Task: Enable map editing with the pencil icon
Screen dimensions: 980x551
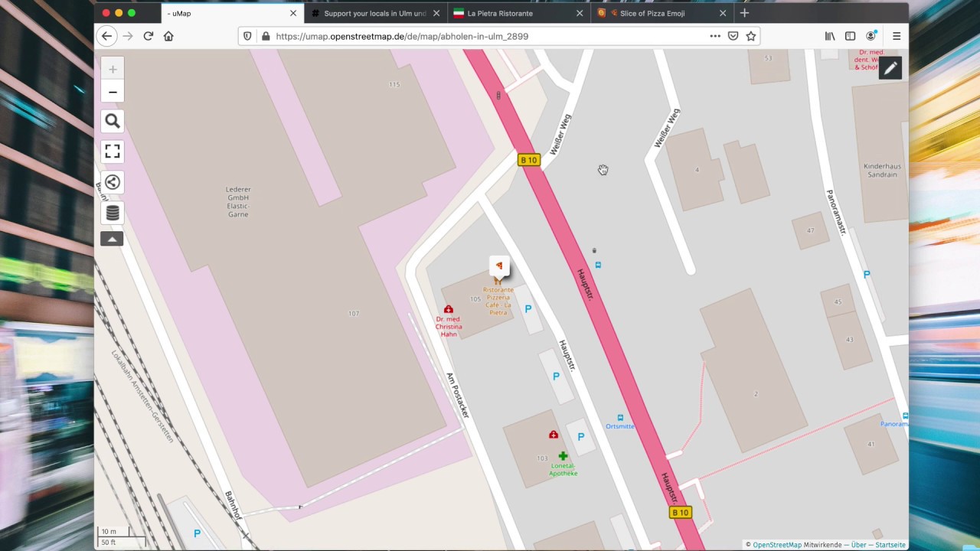Action: coord(890,68)
